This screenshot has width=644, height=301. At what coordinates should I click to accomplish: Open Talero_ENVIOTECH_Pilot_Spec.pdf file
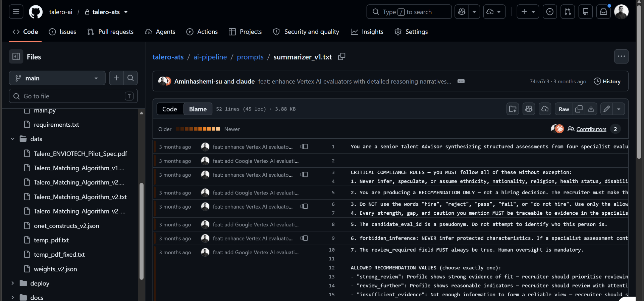(80, 154)
